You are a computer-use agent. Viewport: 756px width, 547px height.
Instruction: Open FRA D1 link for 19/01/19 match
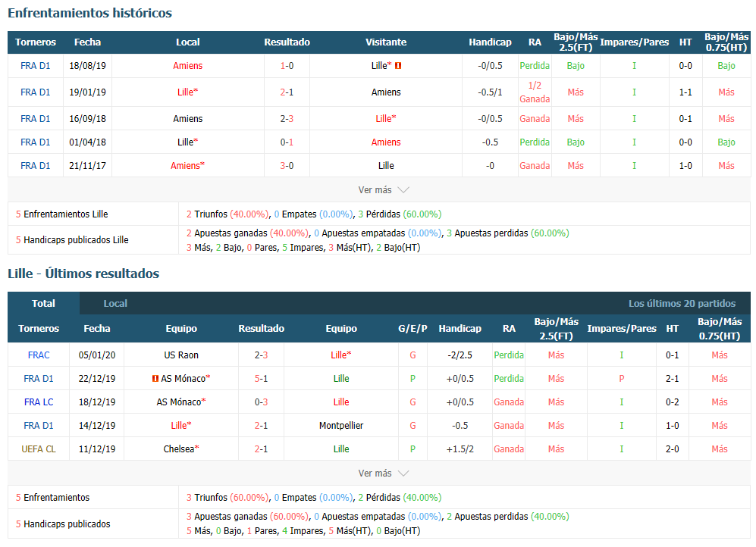35,92
